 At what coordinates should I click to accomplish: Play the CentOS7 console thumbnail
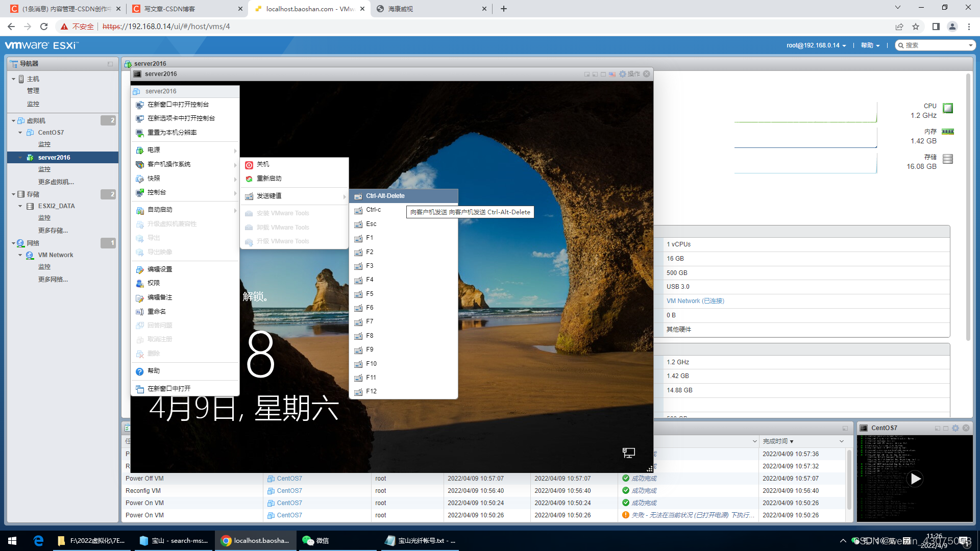point(915,479)
